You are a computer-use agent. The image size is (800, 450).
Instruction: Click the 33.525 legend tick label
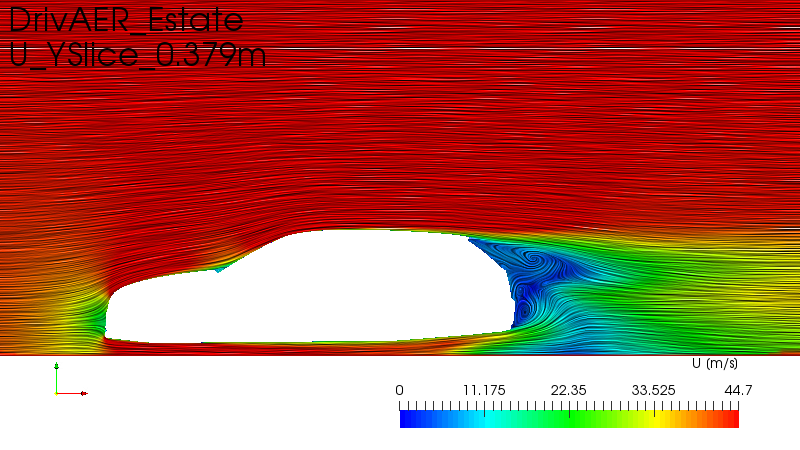pyautogui.click(x=653, y=390)
